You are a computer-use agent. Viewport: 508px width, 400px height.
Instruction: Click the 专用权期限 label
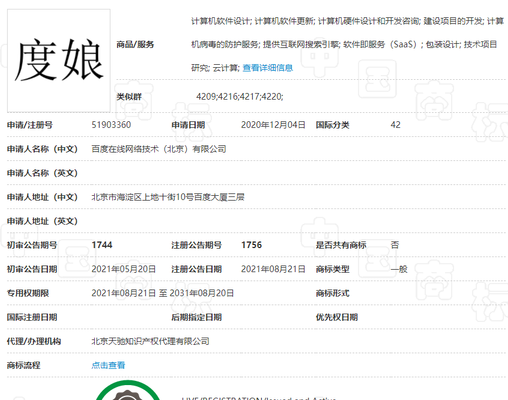click(28, 293)
